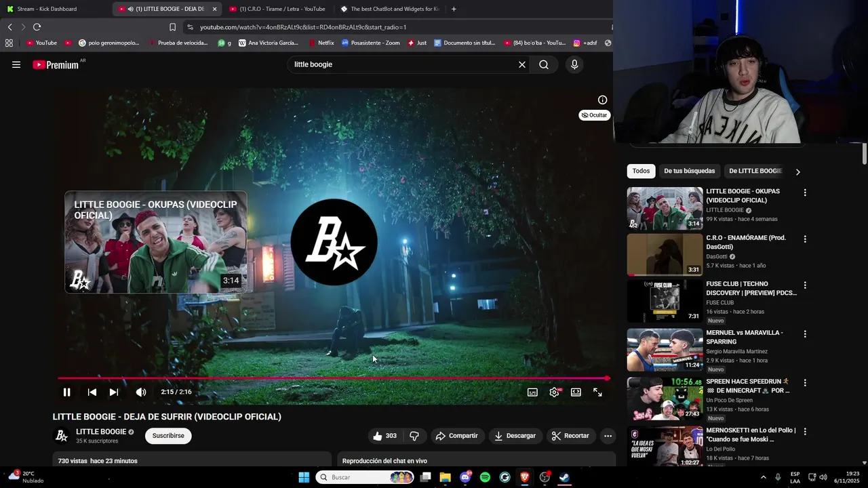
Task: Click the page vertical scrollbar
Action: [x=865, y=153]
